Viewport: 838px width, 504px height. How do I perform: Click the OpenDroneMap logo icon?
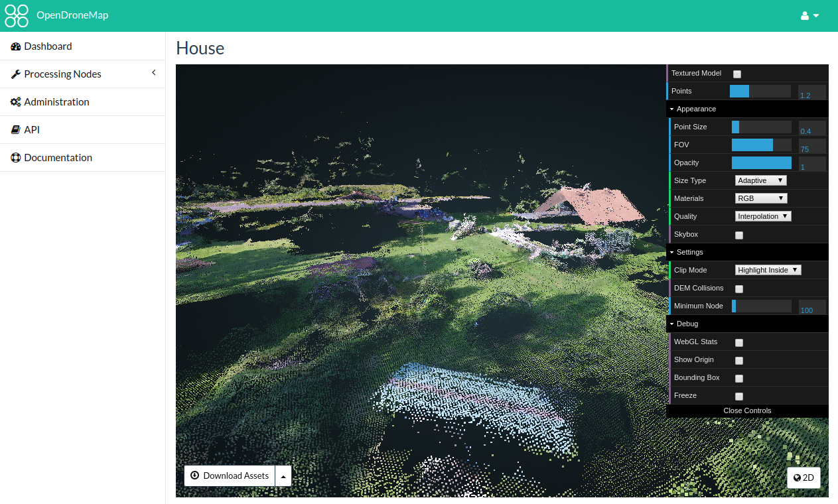(x=17, y=16)
